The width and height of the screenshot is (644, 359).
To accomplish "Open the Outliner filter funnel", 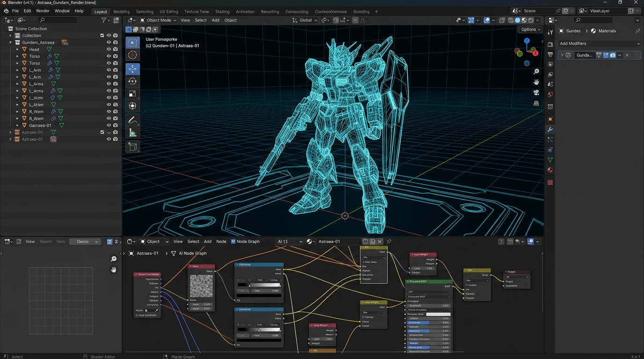I will pos(104,20).
